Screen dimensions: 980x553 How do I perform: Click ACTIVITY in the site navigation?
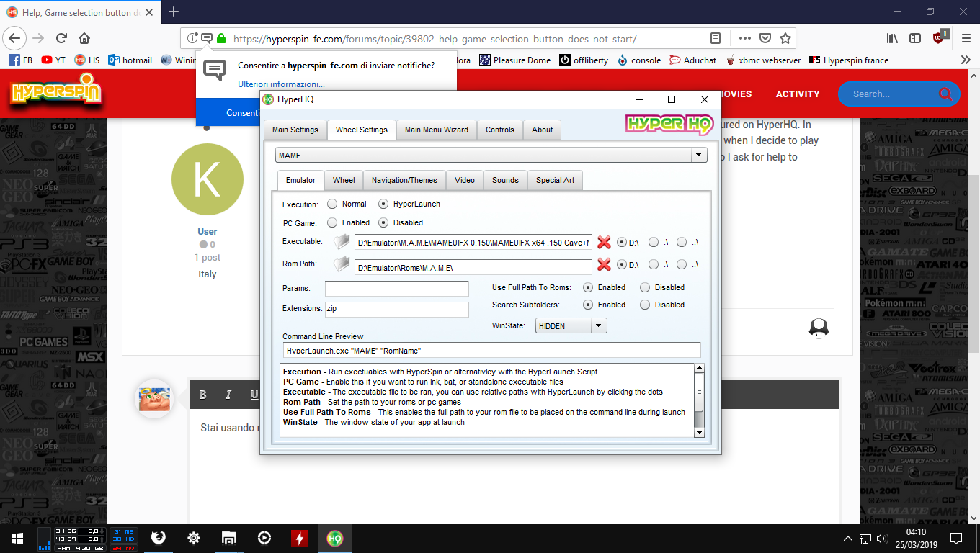(797, 94)
